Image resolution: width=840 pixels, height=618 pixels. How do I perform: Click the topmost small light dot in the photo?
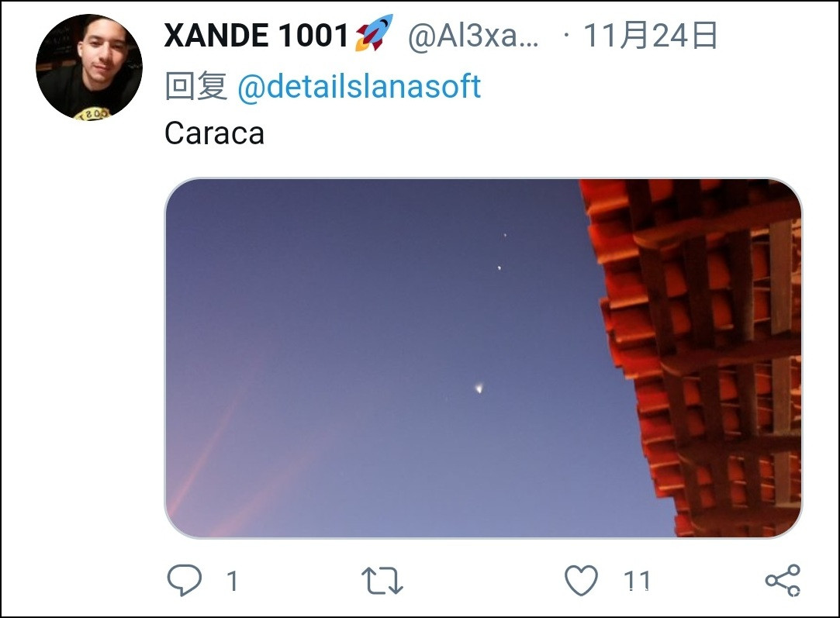505,235
